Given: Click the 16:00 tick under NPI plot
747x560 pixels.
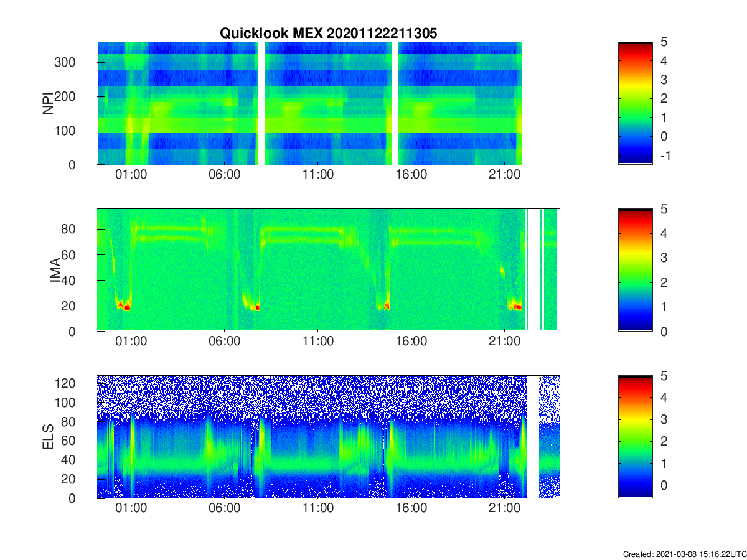Looking at the screenshot, I should click(x=411, y=175).
